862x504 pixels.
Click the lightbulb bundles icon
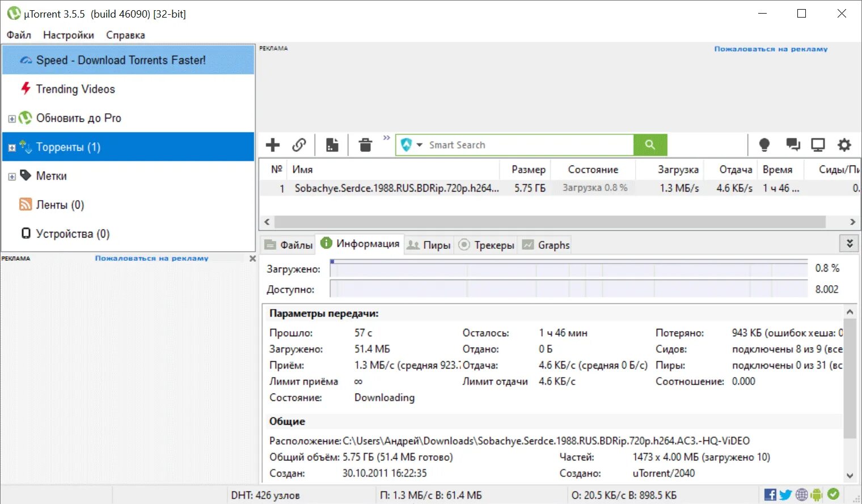pos(764,145)
